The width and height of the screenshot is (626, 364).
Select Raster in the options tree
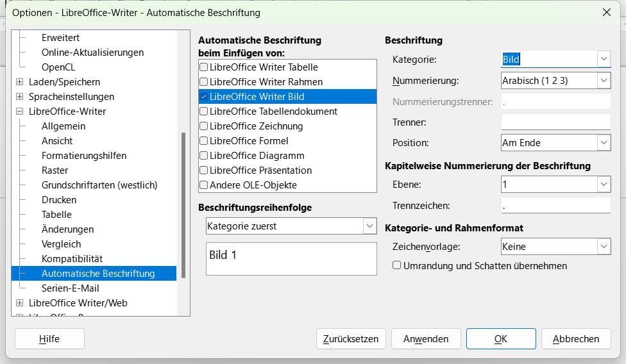coord(55,170)
